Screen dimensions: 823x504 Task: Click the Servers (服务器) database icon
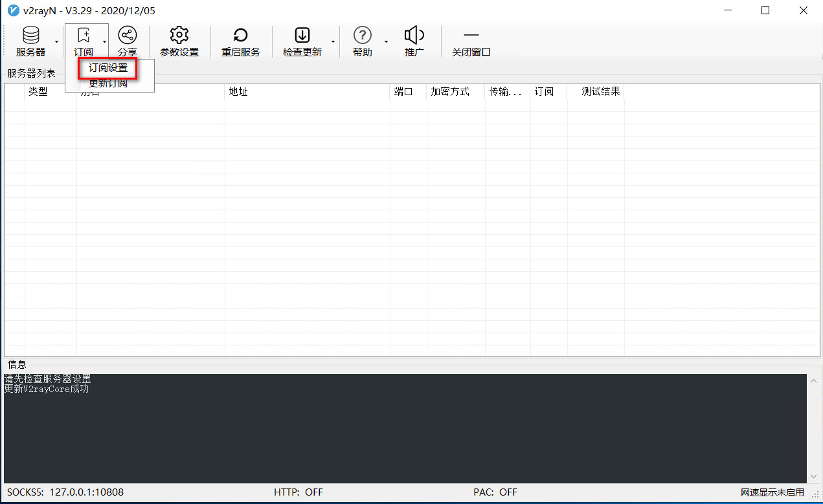coord(30,36)
